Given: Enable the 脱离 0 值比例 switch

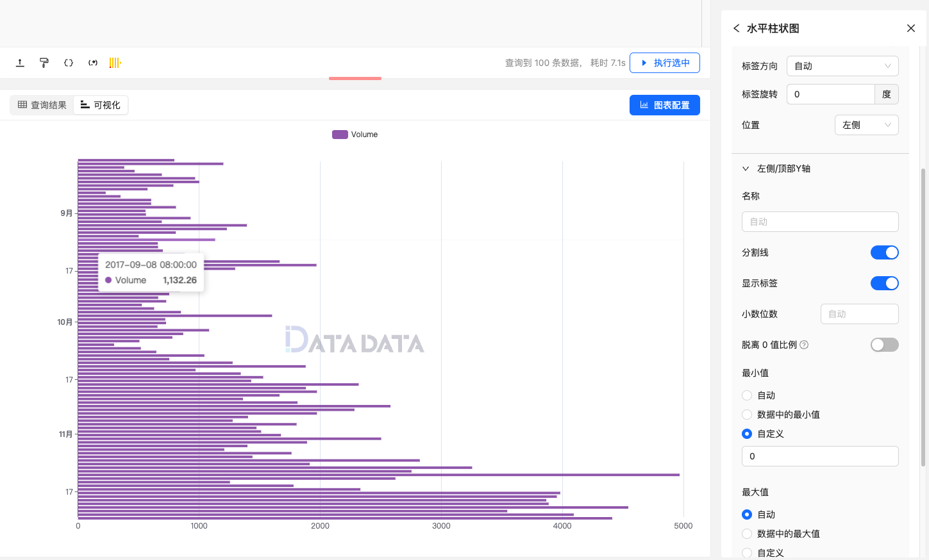Looking at the screenshot, I should pyautogui.click(x=885, y=345).
